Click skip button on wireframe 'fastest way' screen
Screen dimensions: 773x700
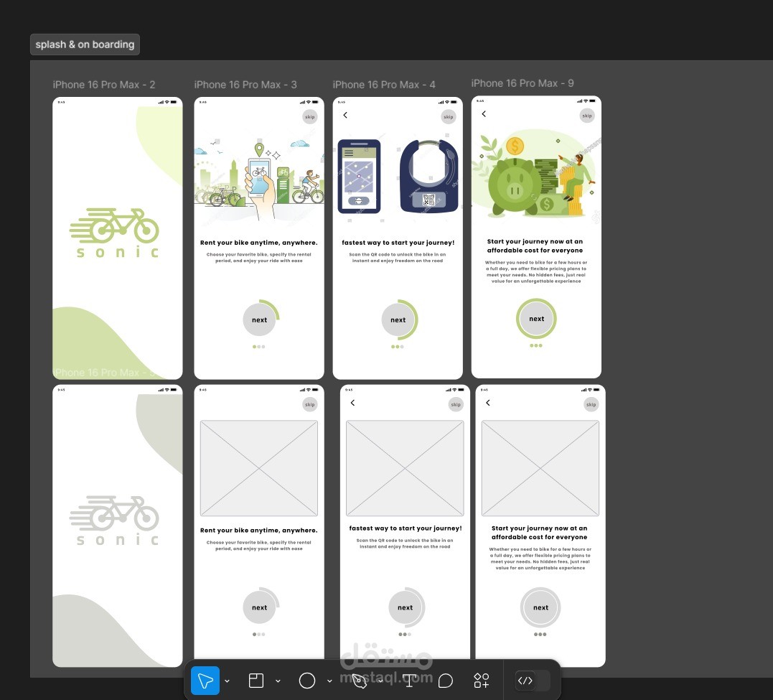tap(456, 404)
